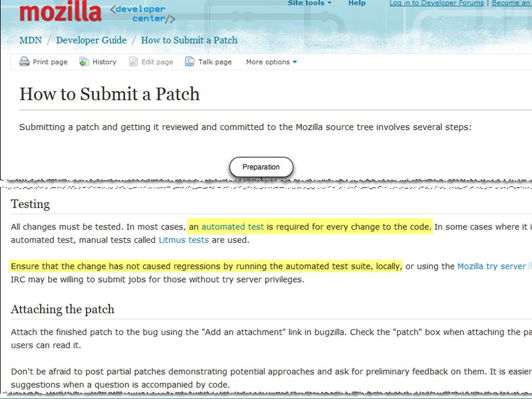Screen dimensions: 532x399
Task: Click the mozilla logo
Action: pyautogui.click(x=60, y=11)
